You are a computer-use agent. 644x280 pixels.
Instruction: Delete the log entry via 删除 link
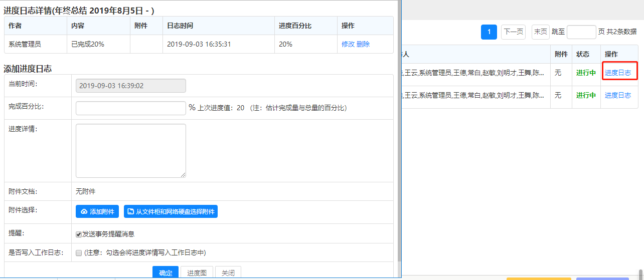pyautogui.click(x=363, y=44)
